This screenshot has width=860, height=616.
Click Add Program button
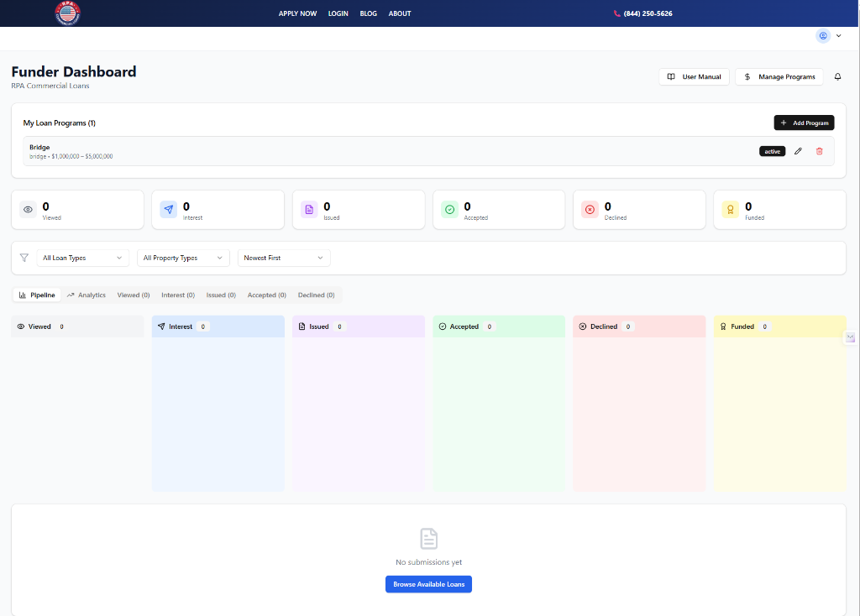click(804, 123)
